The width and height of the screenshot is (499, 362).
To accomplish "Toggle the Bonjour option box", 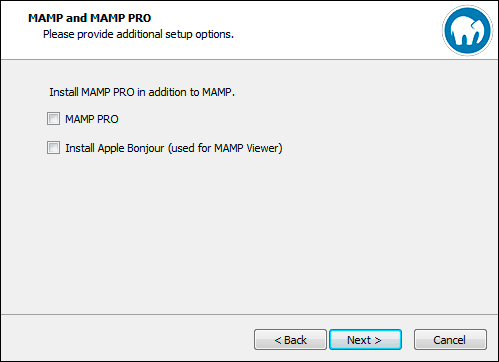I will coord(53,148).
